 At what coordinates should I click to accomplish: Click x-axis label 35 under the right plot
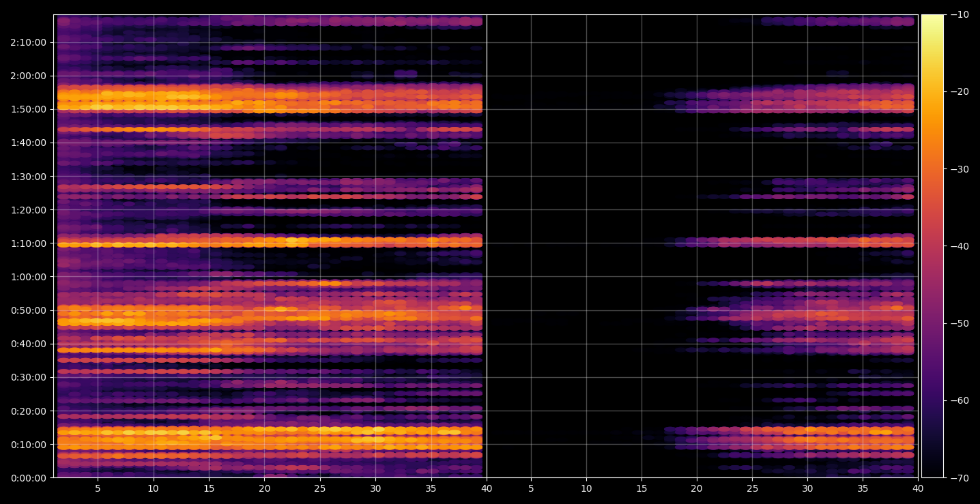(863, 488)
